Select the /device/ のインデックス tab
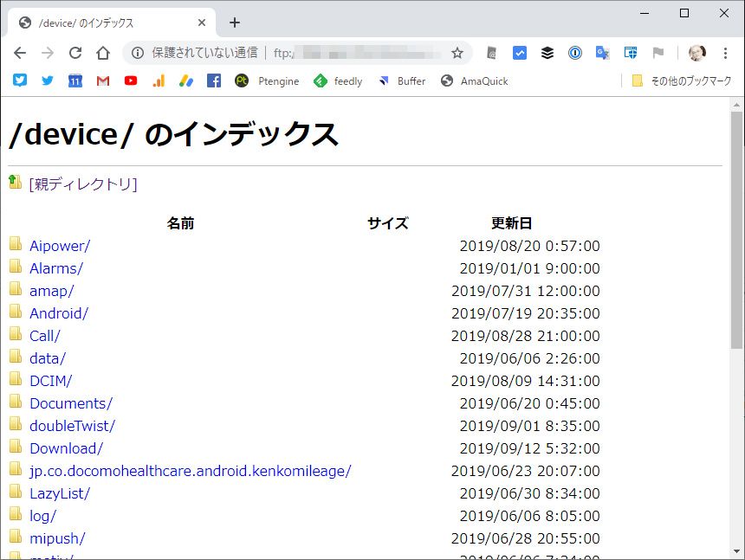The height and width of the screenshot is (560, 745). coord(112,23)
